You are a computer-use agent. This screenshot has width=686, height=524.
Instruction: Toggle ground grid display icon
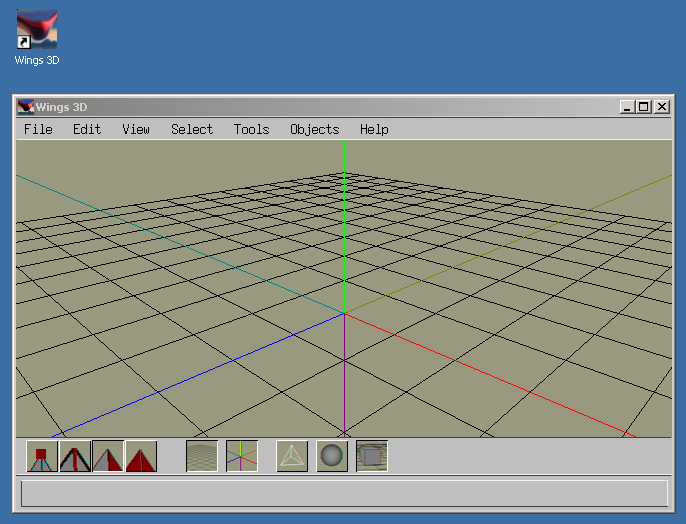(202, 456)
